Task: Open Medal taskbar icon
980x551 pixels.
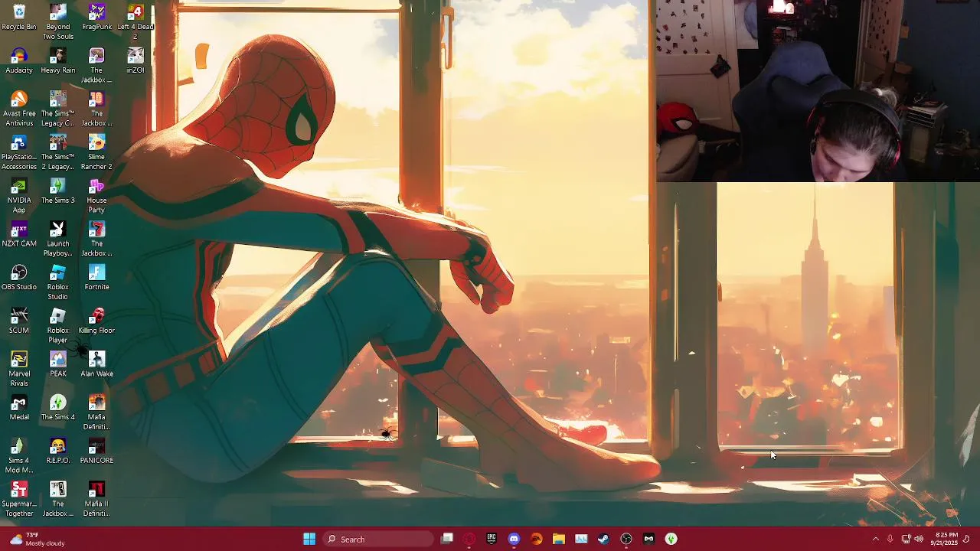Action: pyautogui.click(x=648, y=539)
